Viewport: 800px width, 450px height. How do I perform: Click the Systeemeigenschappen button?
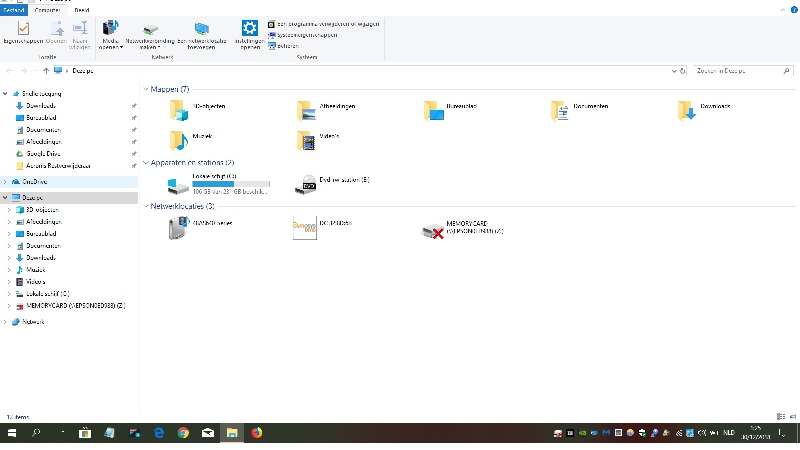pos(307,34)
